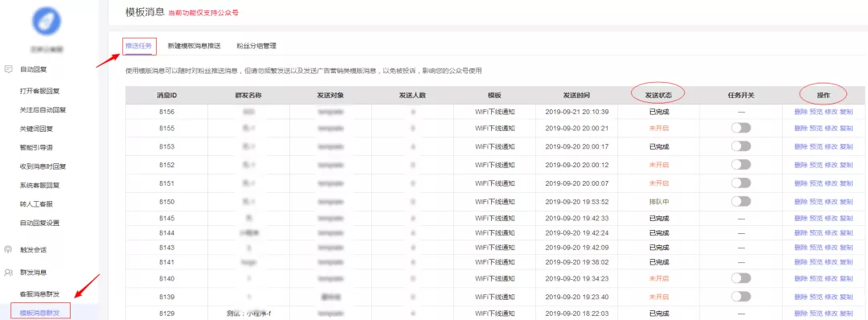
Task: Click the 群发消息 people icon
Action: 8,273
